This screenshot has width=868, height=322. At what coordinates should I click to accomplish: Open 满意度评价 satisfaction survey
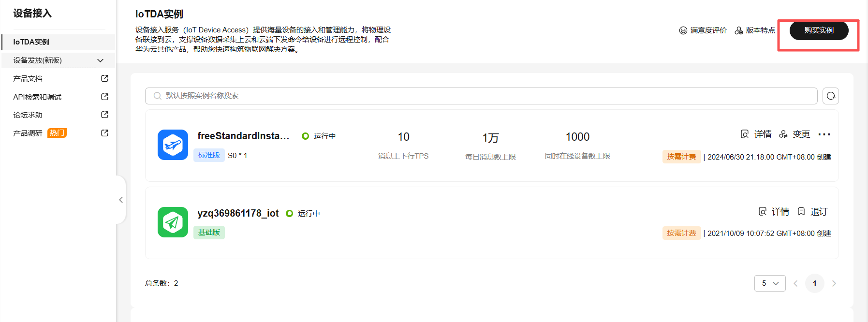coord(708,30)
